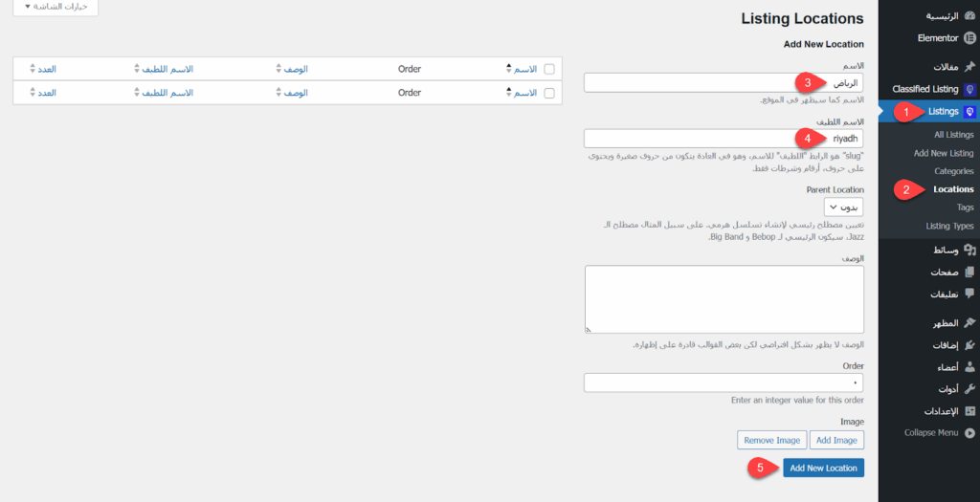
Task: Click inside the الوصف description textarea
Action: pos(724,299)
